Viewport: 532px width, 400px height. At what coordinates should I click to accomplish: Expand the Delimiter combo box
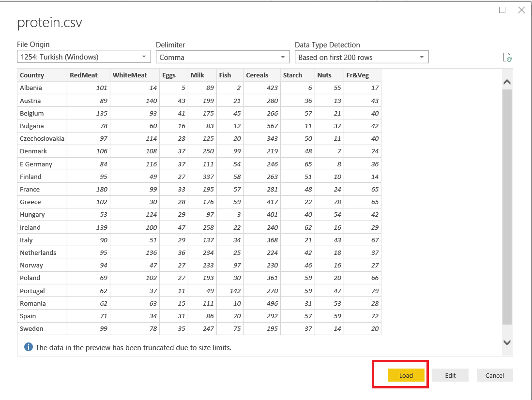tap(223, 57)
